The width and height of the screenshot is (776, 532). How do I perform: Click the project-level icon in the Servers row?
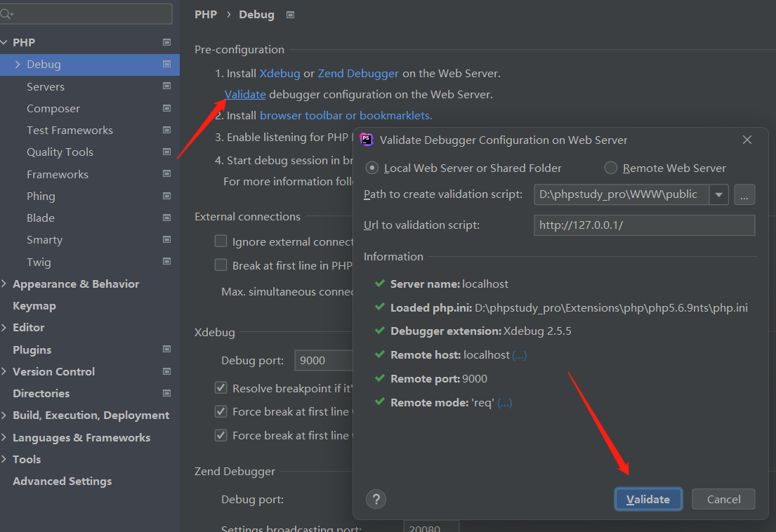tap(166, 86)
